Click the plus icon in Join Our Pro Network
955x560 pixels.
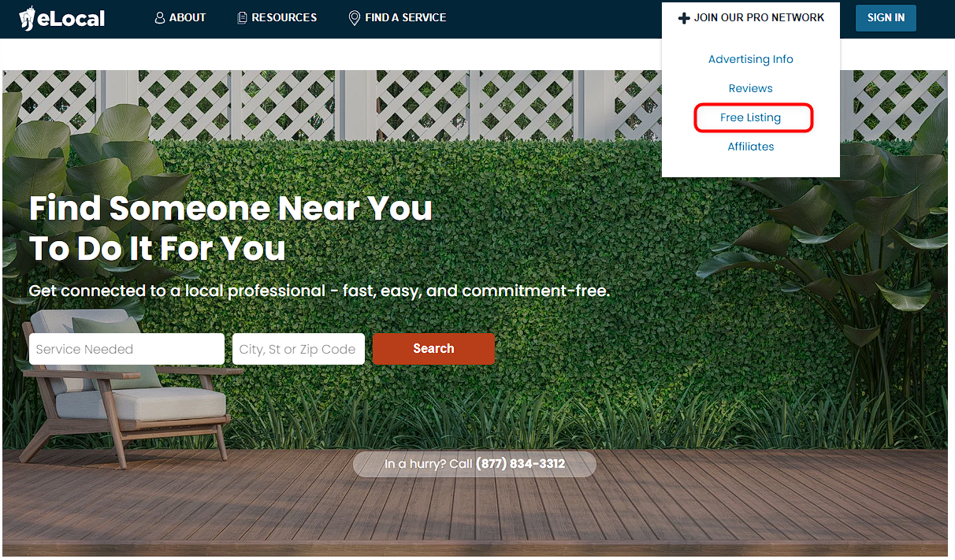684,18
